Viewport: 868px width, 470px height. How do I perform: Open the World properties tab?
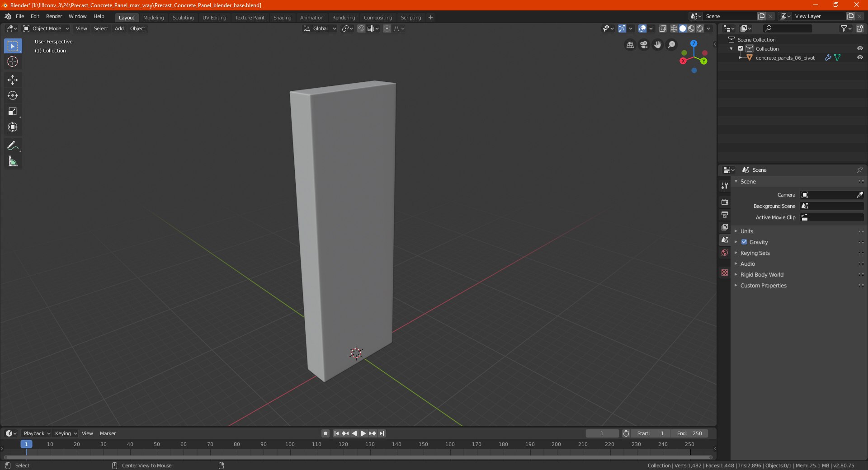[725, 253]
